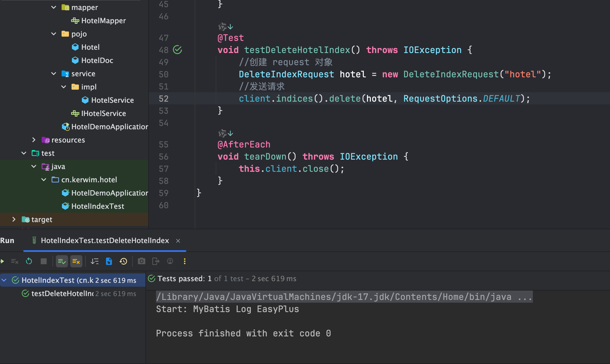The height and width of the screenshot is (364, 610).
Task: Click the Run tool window label
Action: click(x=7, y=241)
